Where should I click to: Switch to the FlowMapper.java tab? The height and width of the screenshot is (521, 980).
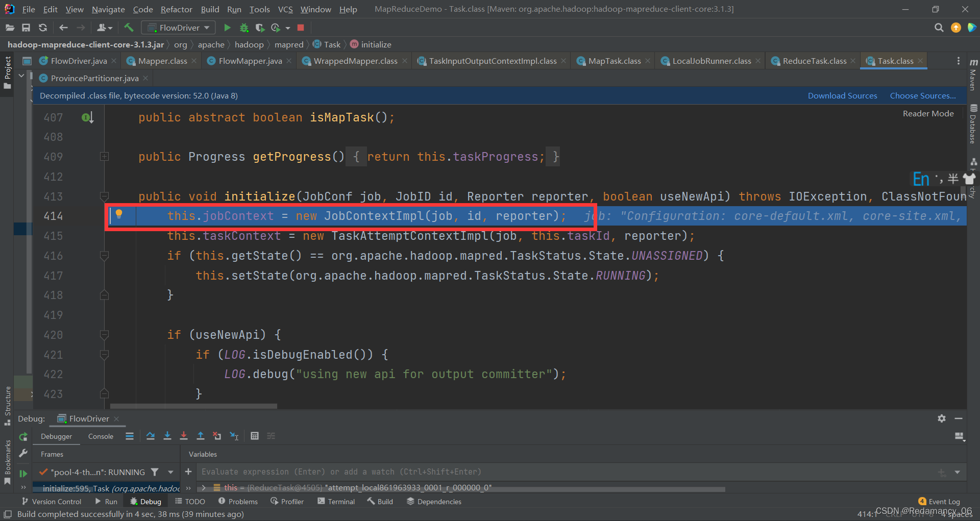[x=250, y=61]
